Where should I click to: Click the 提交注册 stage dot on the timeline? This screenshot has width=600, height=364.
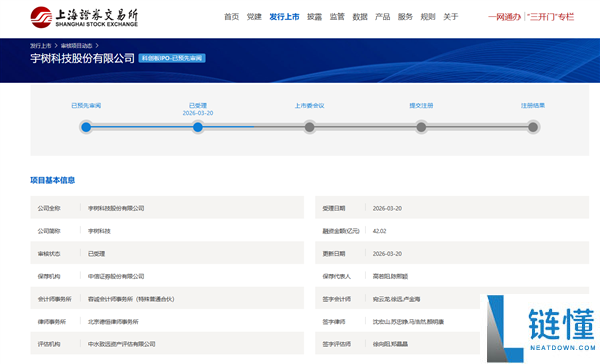click(421, 127)
